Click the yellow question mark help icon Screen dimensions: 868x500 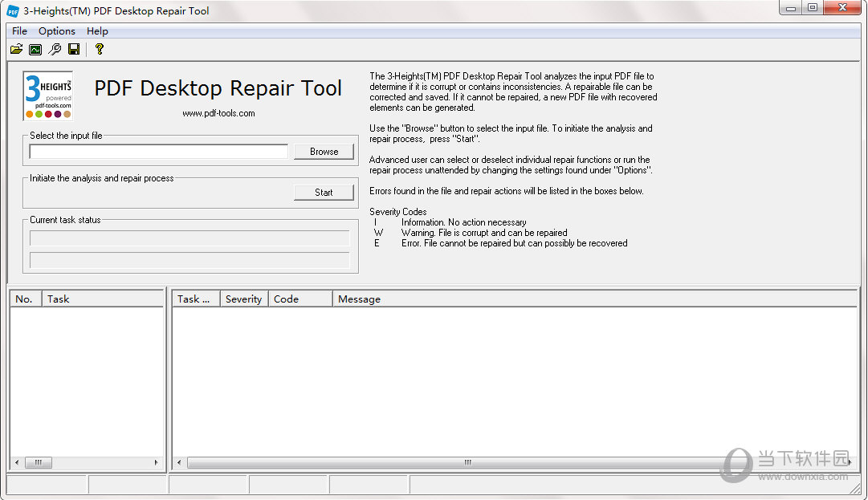pos(100,49)
